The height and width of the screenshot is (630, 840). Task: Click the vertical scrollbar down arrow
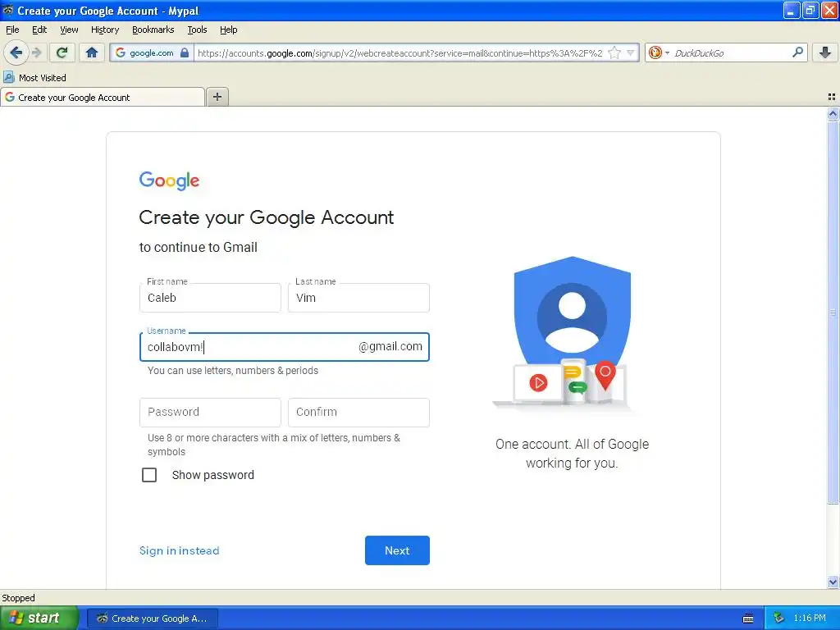(833, 582)
